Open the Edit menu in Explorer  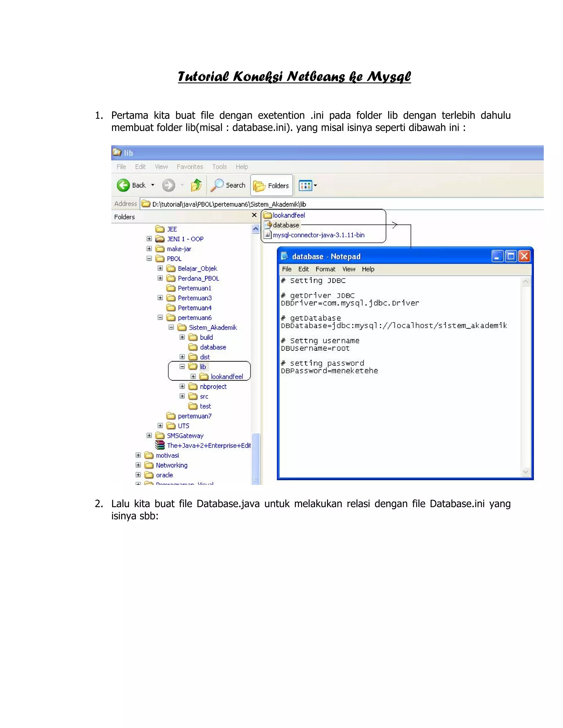point(140,167)
